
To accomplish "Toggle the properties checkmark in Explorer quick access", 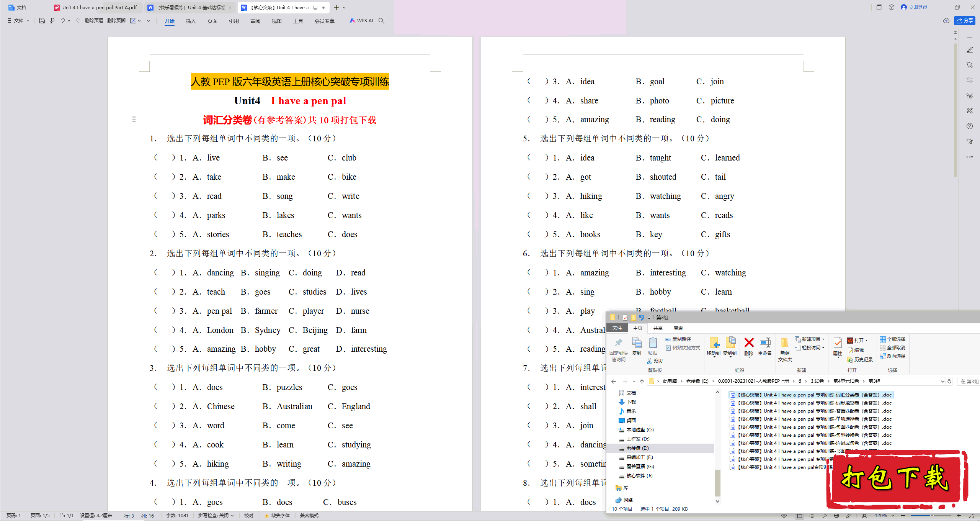I will [625, 318].
